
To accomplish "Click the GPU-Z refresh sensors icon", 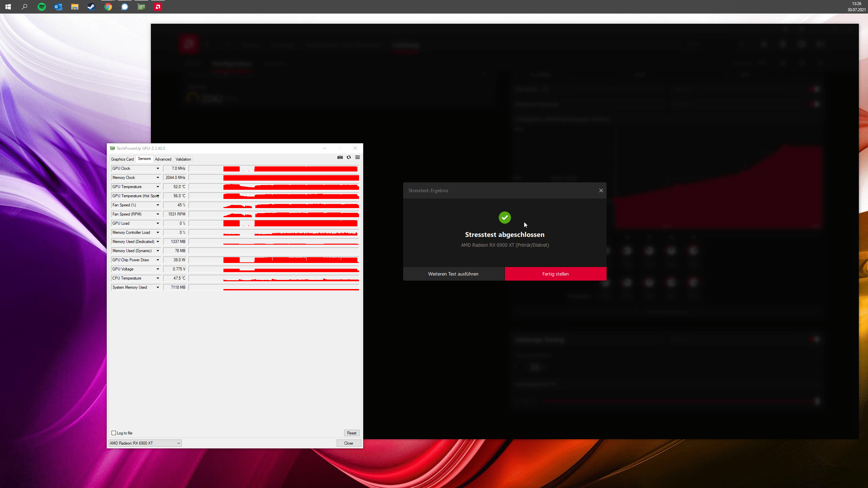I will click(x=349, y=157).
